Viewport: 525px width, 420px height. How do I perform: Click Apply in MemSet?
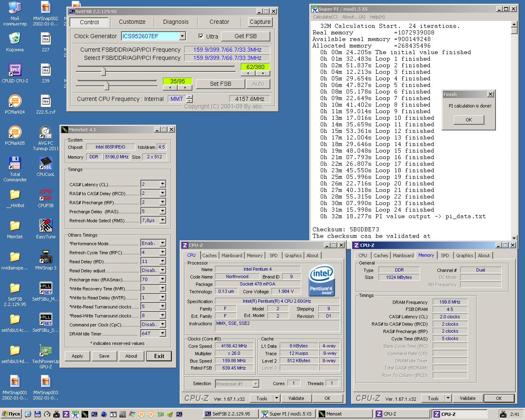click(77, 356)
